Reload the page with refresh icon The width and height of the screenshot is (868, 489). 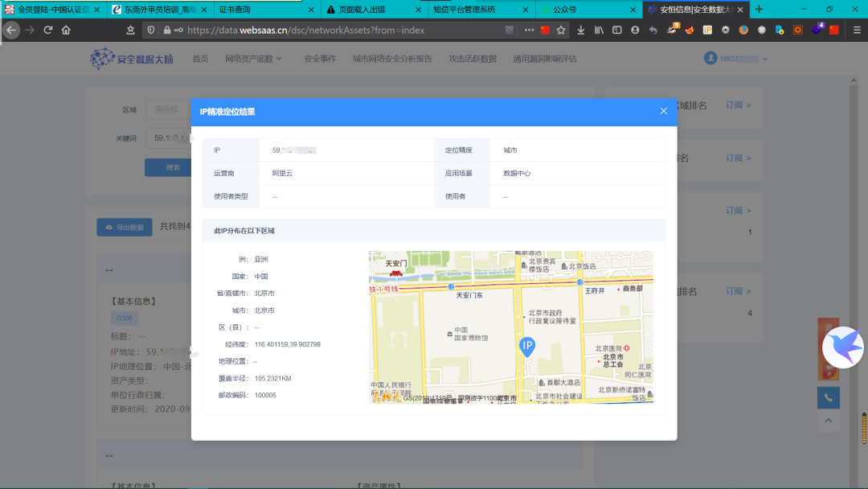pos(48,30)
